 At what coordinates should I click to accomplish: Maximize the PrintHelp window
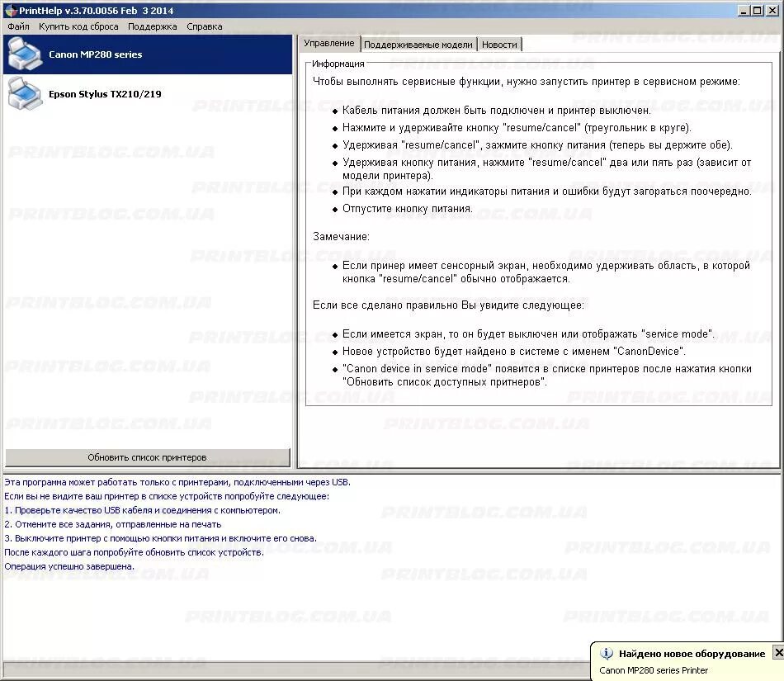(x=758, y=11)
